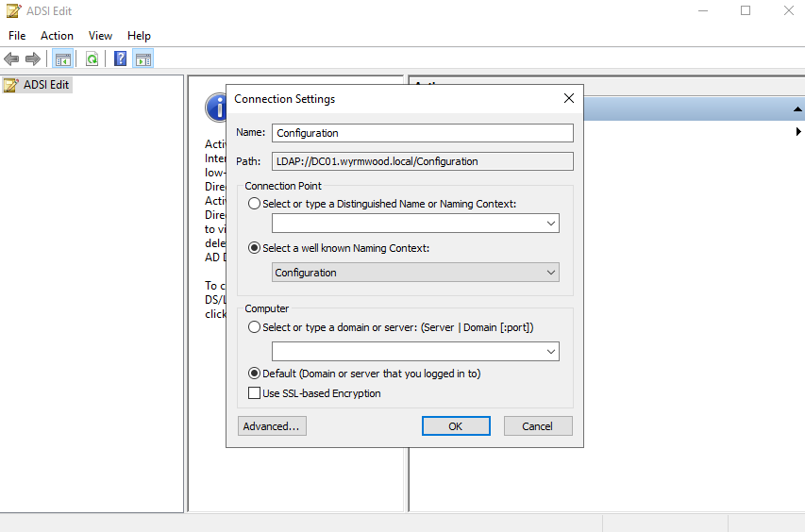Screen dimensions: 805x532
Task: Open the domain or server dropdown list
Action: pyautogui.click(x=550, y=352)
